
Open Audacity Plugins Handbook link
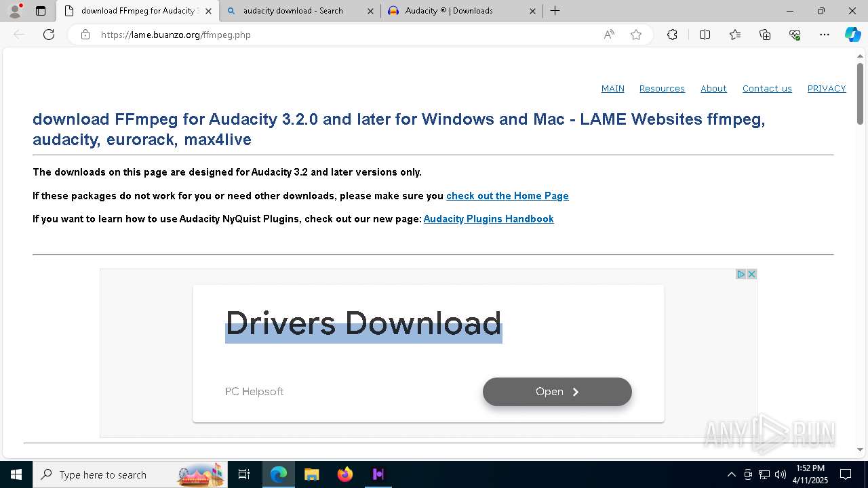coord(488,219)
